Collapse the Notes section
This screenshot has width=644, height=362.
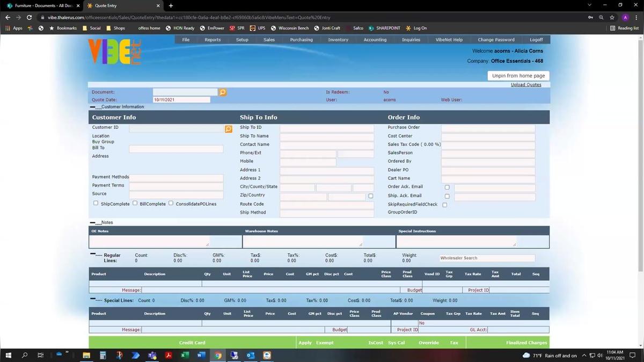pos(93,222)
